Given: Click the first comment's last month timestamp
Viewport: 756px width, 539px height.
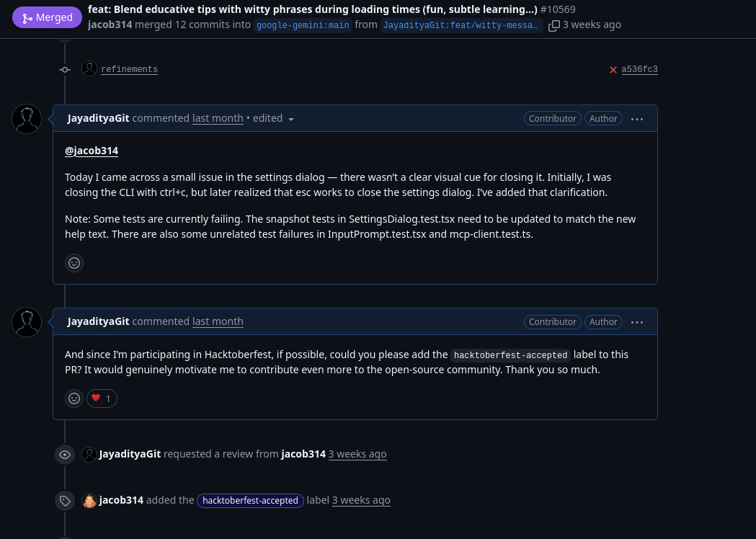Looking at the screenshot, I should (218, 119).
